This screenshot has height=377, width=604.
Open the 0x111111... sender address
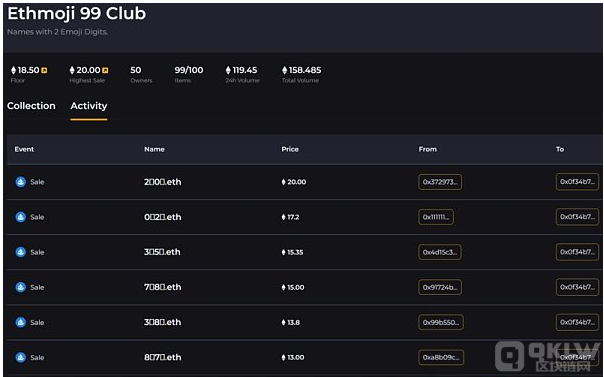coord(436,217)
